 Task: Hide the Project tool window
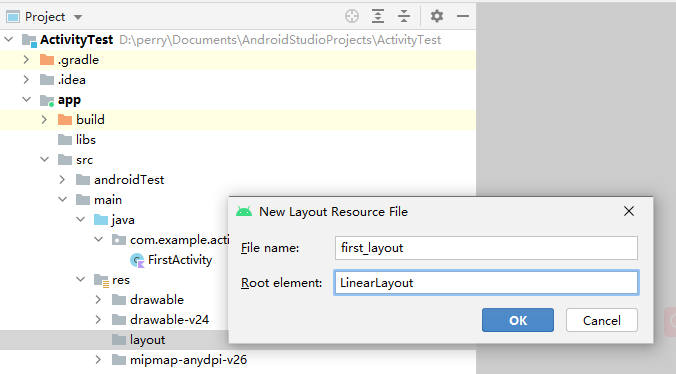click(463, 16)
